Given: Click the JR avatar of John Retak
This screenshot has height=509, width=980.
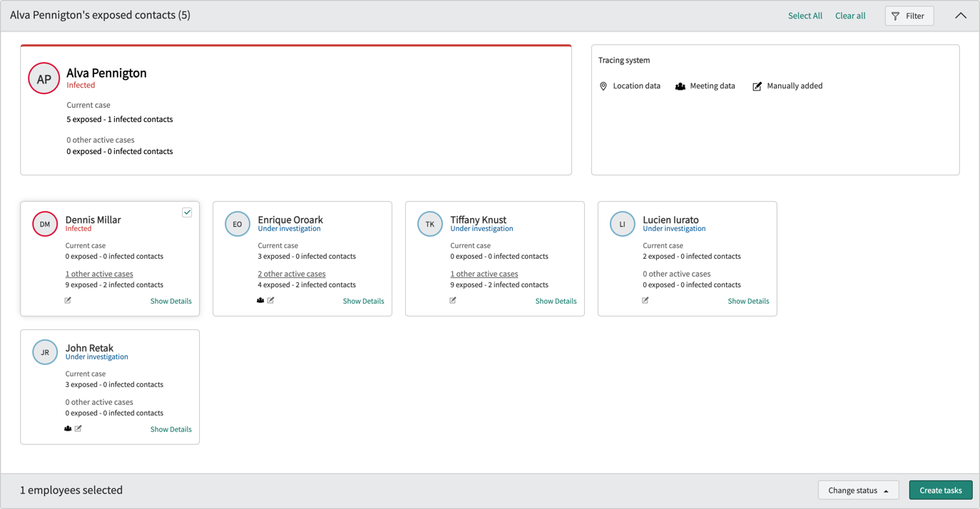Looking at the screenshot, I should pos(45,352).
